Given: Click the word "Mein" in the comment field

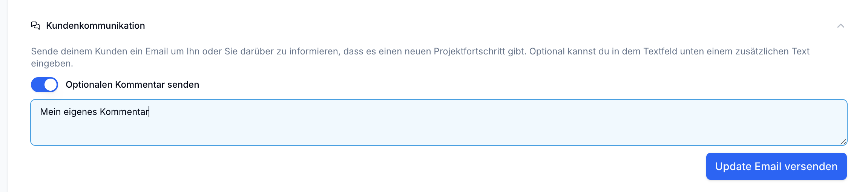Looking at the screenshot, I should point(50,112).
